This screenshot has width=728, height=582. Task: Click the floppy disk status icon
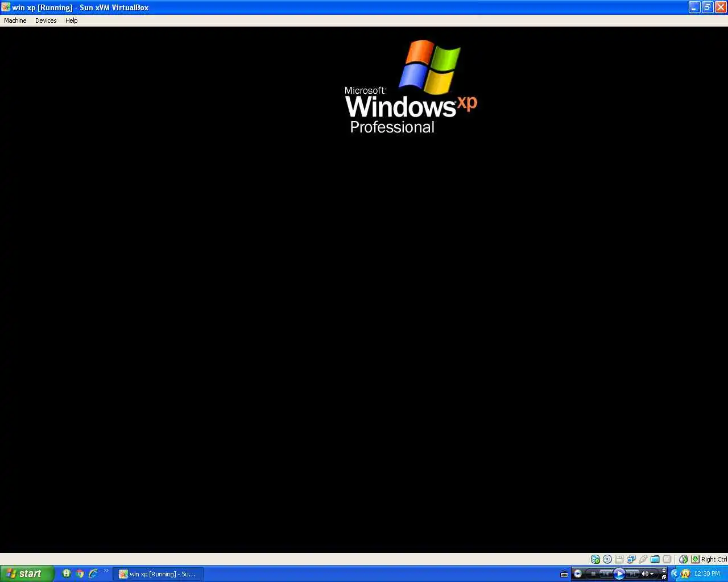(619, 559)
